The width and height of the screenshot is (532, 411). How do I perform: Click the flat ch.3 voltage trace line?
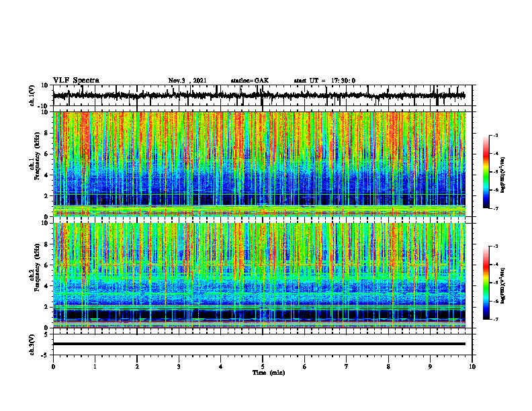click(x=259, y=344)
